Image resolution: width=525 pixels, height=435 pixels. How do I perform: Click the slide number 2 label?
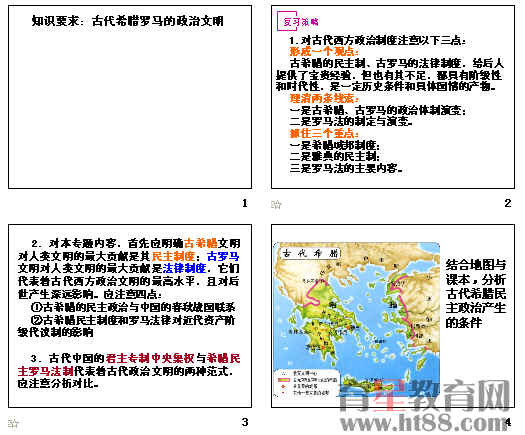click(508, 203)
